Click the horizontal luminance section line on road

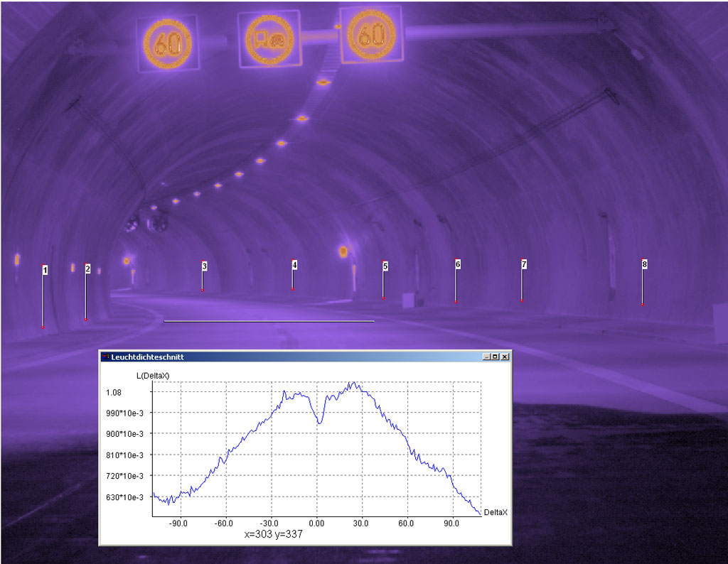point(269,321)
